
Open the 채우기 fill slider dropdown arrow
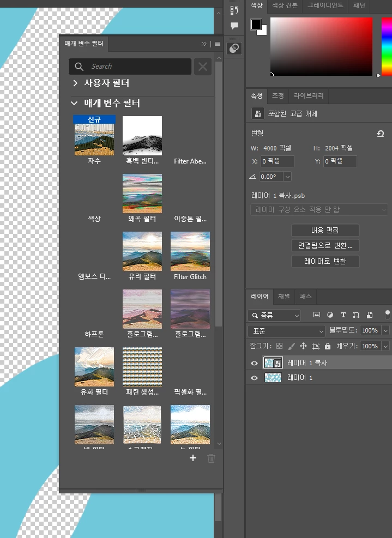[x=386, y=346]
